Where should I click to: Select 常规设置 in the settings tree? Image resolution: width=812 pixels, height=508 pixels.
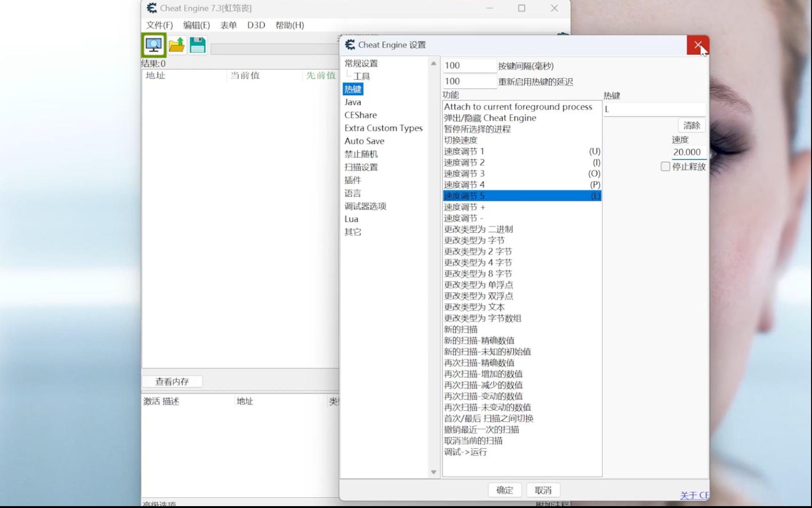point(361,63)
